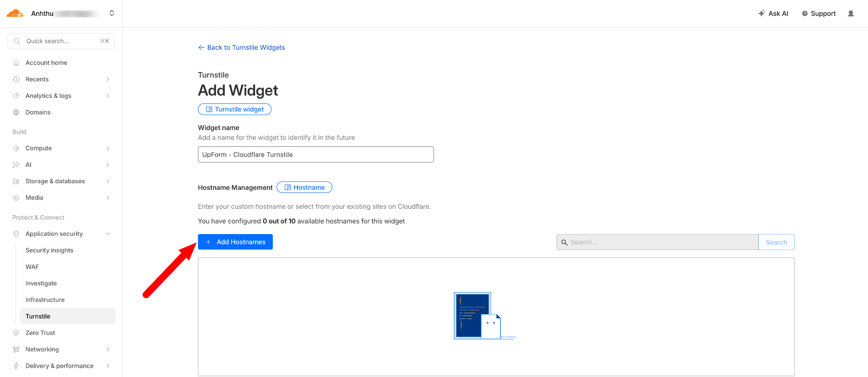Viewport: 868px width, 377px height.
Task: Click the hostname Search field
Action: pos(657,242)
